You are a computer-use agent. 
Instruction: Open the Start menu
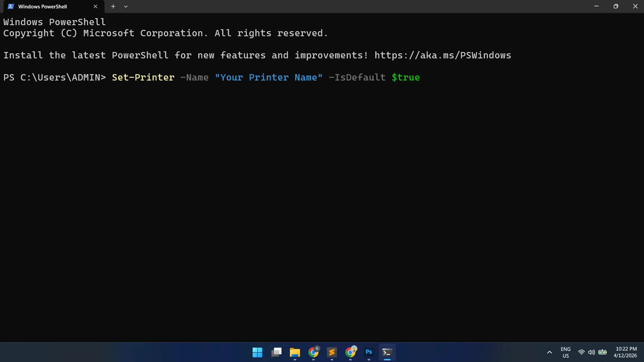257,353
